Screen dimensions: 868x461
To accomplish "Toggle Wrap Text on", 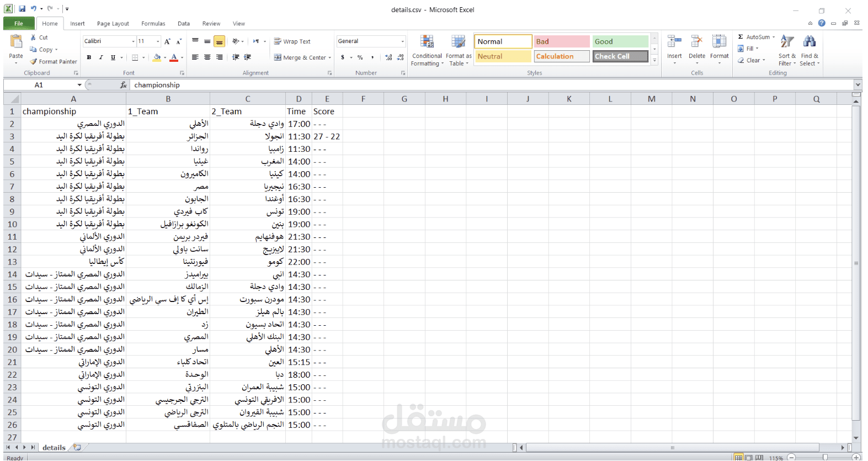I will click(292, 41).
